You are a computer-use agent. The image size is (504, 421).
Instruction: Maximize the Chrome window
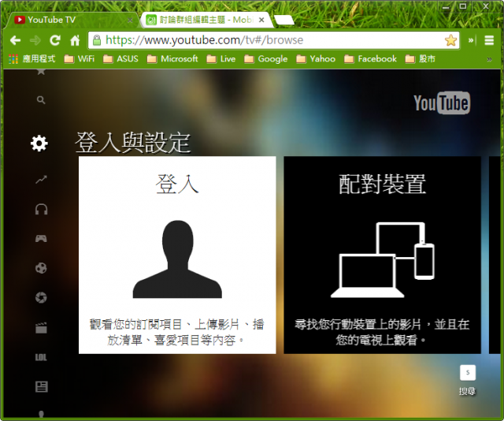click(x=462, y=6)
